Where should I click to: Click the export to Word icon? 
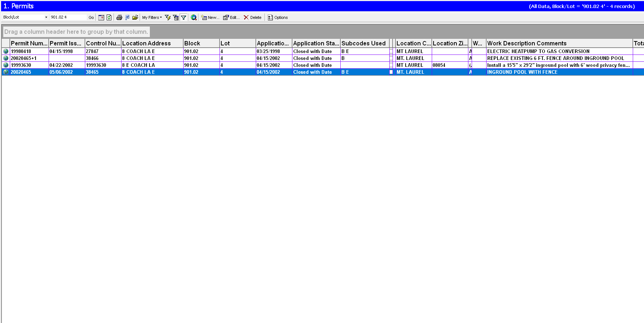[x=127, y=17]
